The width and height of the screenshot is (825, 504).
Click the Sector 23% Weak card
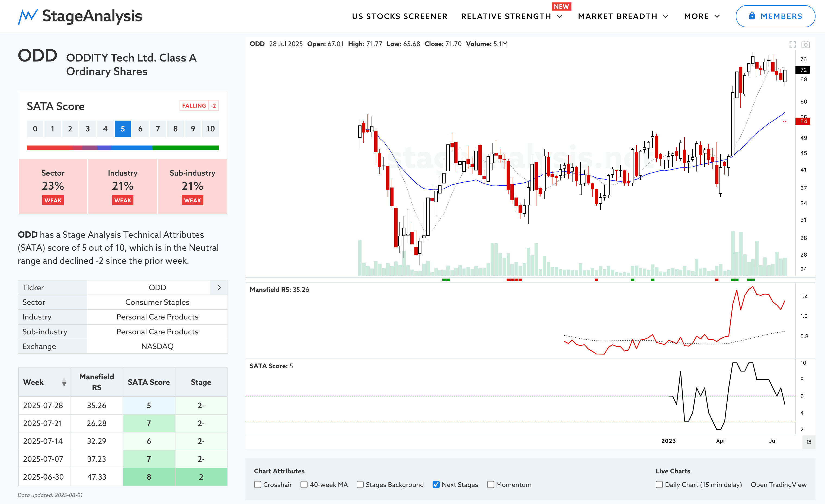(53, 186)
